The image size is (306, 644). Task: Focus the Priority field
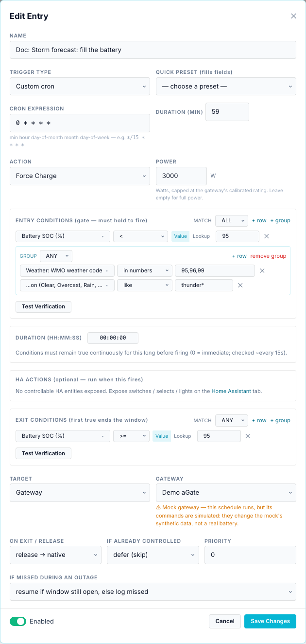[250, 555]
